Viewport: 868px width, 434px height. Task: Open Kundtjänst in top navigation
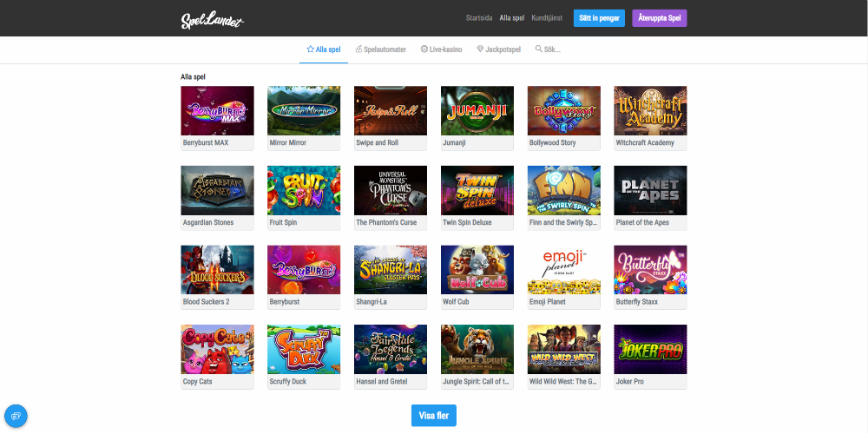point(547,18)
